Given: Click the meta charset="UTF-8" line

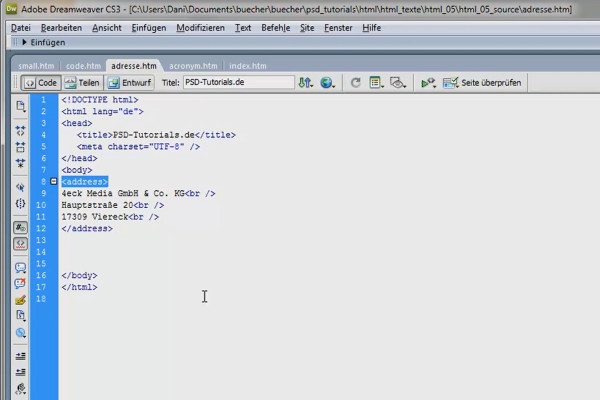Looking at the screenshot, I should 138,147.
